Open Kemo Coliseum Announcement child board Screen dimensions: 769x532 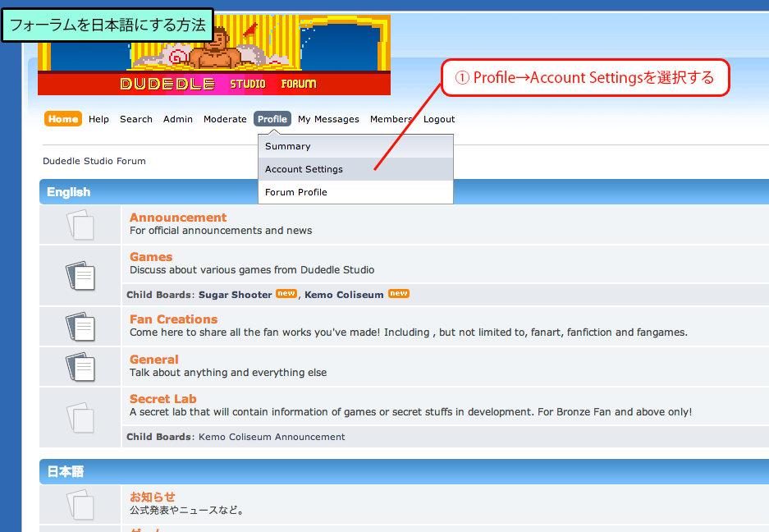pos(272,437)
